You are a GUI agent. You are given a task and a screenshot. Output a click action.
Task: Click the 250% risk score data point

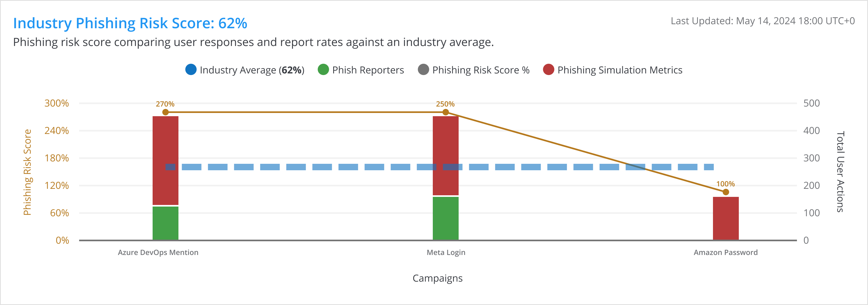pos(445,112)
